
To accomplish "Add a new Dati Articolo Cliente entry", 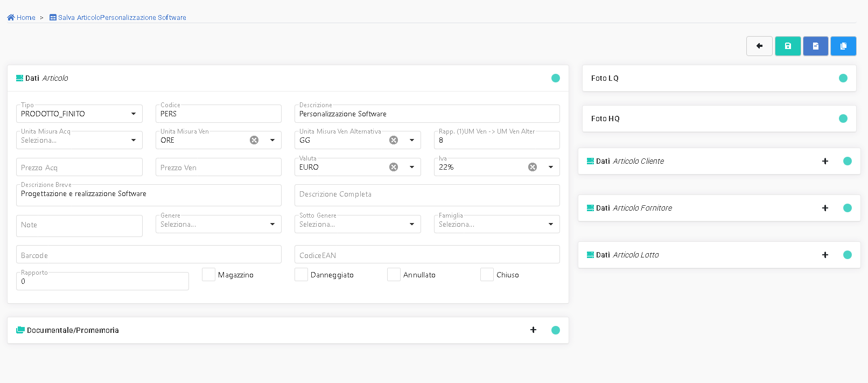I will click(825, 161).
